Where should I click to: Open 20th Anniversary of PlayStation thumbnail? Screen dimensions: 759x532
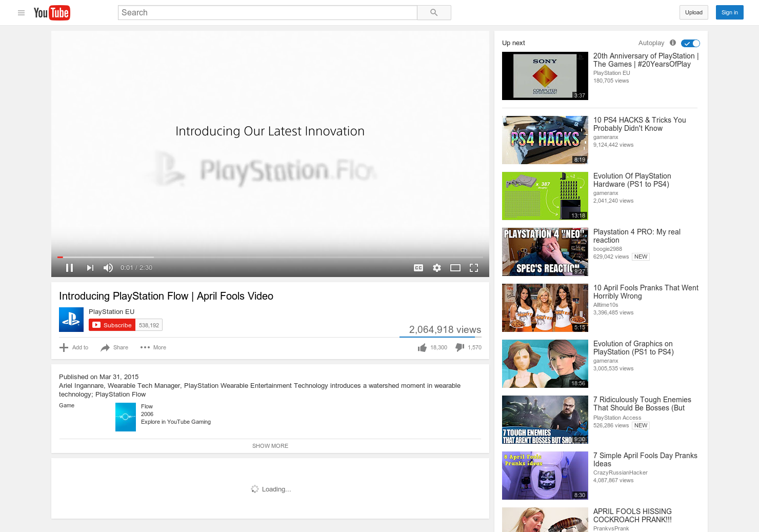[545, 76]
